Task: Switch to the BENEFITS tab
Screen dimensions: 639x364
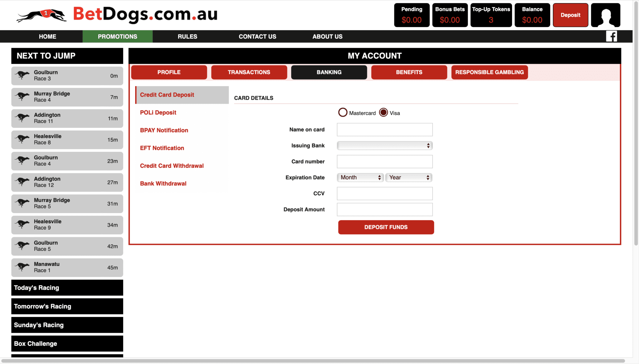Action: 409,72
